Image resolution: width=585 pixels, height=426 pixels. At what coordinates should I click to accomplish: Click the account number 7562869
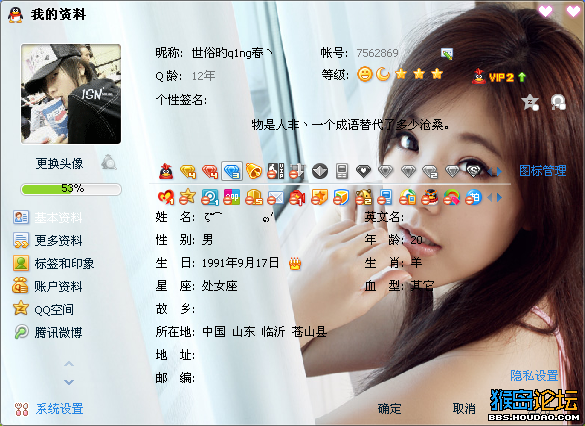(x=377, y=53)
